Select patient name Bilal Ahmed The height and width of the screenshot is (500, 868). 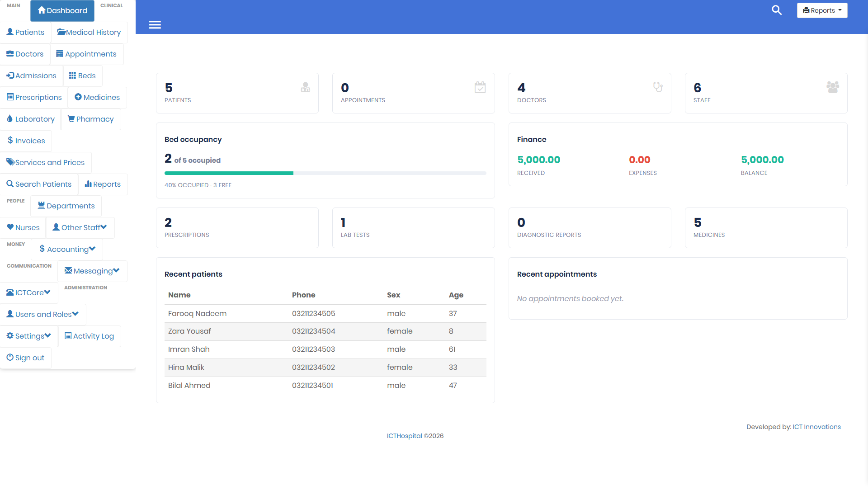189,386
